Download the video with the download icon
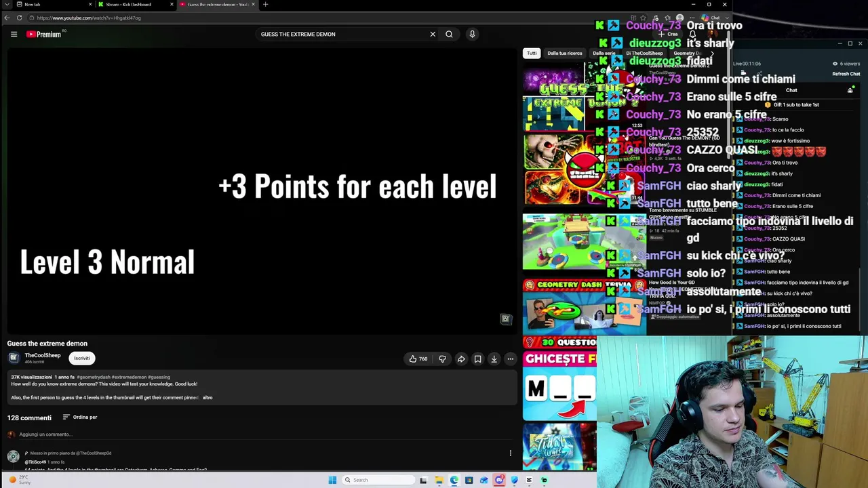The image size is (868, 488). (x=494, y=359)
